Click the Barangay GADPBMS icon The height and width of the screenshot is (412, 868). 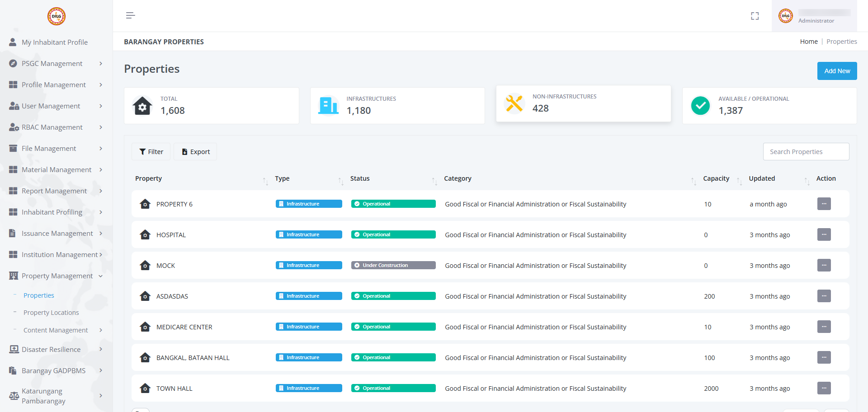point(13,370)
